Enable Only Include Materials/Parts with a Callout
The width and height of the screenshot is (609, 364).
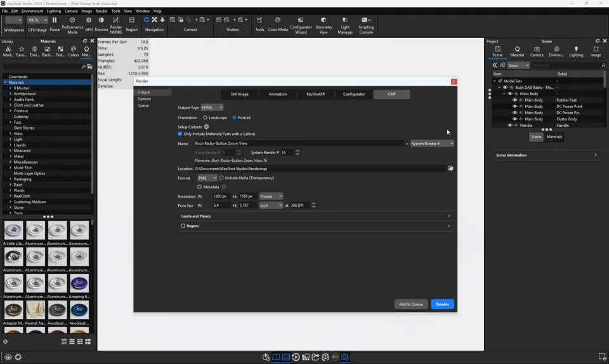point(180,134)
